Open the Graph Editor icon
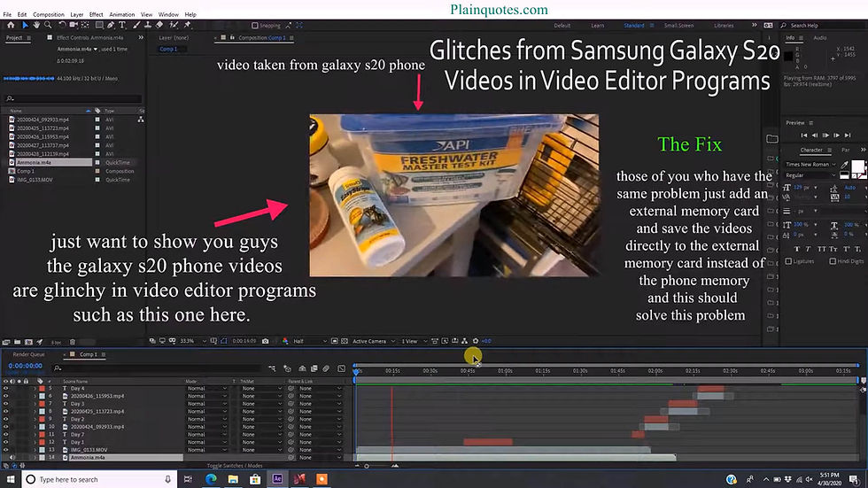The image size is (868, 488). pos(341,368)
